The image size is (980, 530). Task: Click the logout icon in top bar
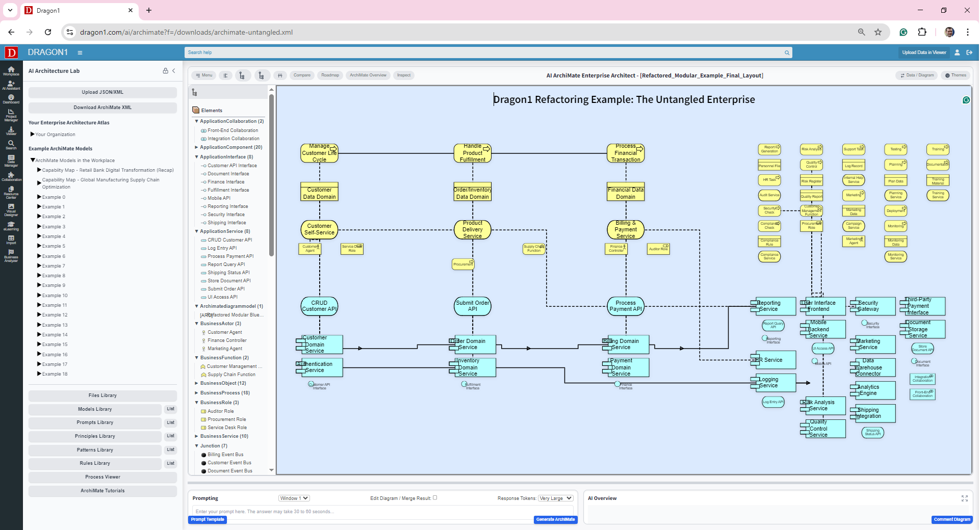969,52
